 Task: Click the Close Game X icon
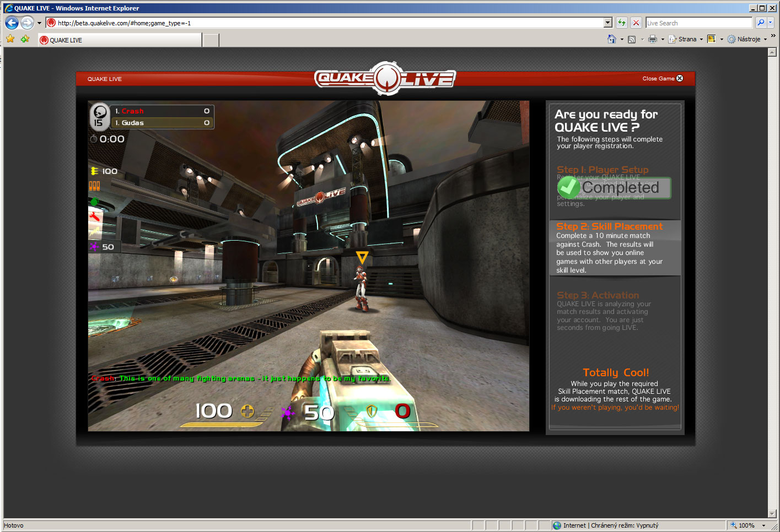pos(680,78)
